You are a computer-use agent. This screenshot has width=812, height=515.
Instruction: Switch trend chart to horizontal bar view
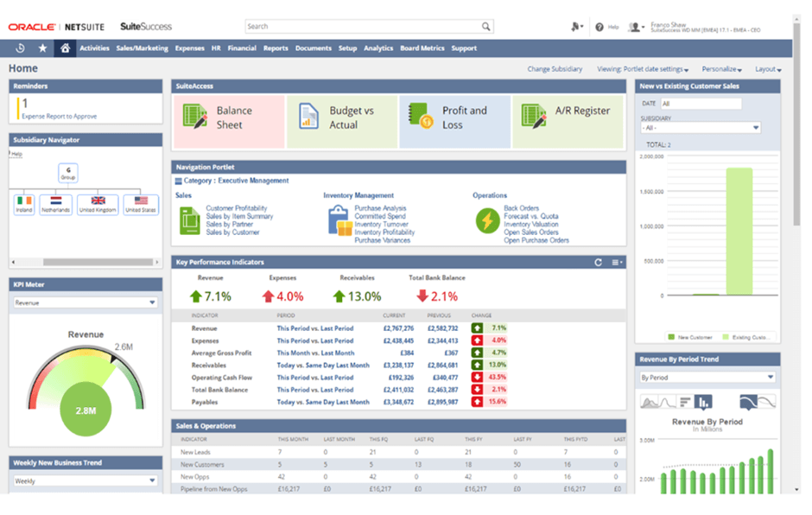[x=685, y=402]
